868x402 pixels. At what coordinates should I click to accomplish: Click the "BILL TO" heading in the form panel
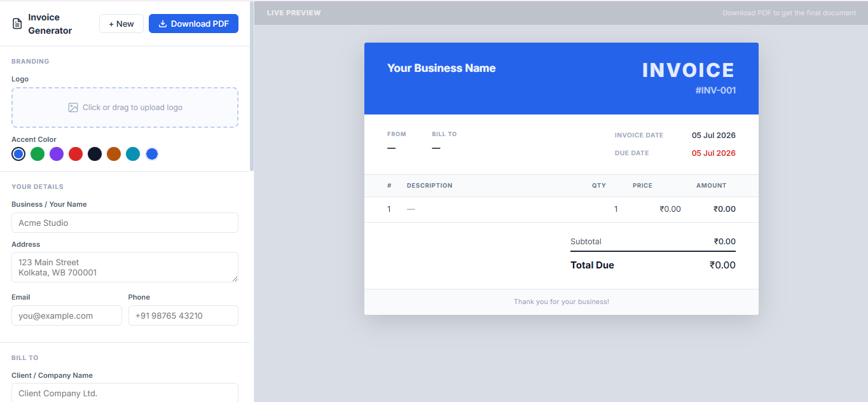25,358
